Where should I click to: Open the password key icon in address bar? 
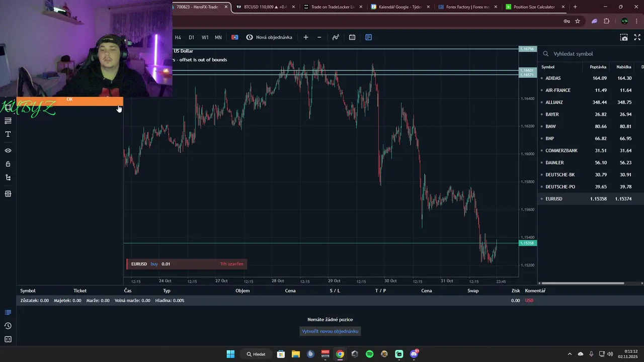[x=567, y=21]
